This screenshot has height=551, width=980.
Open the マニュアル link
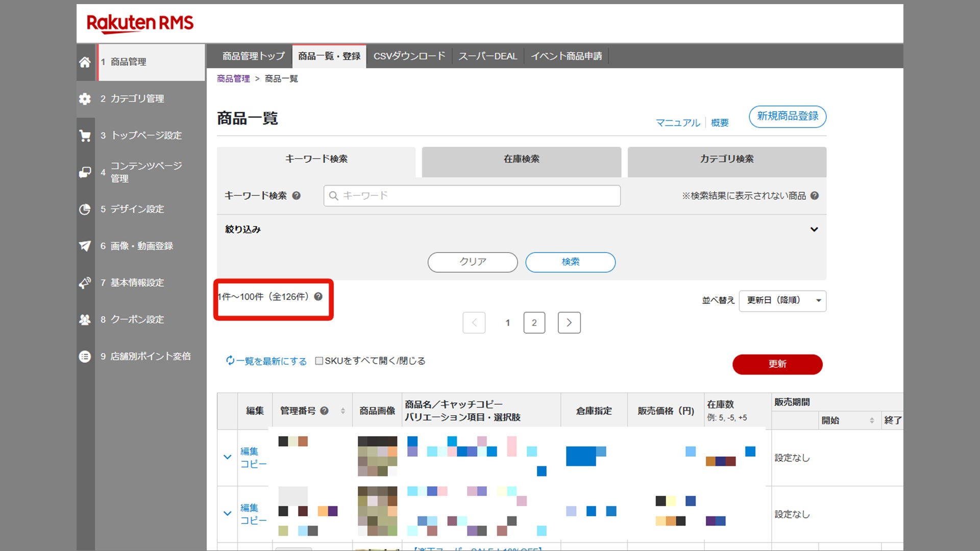(678, 123)
